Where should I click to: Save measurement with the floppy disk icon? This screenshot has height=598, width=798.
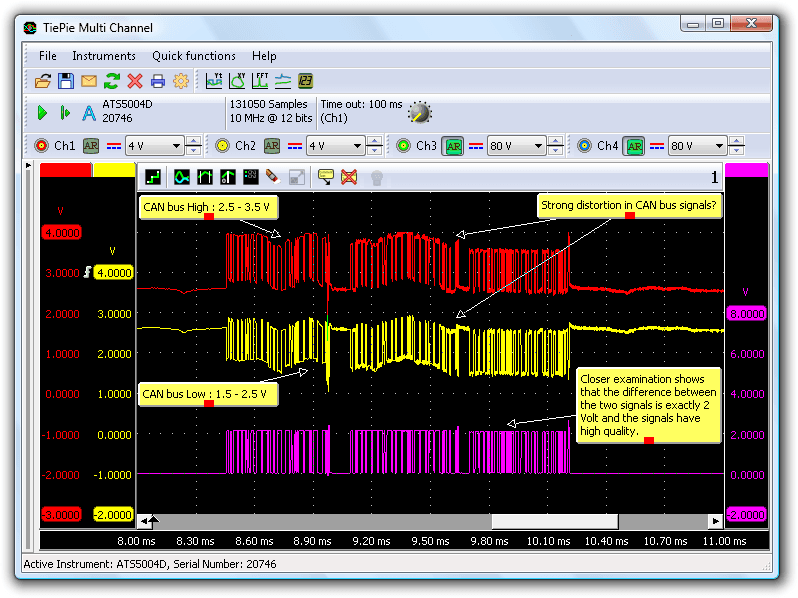click(66, 81)
